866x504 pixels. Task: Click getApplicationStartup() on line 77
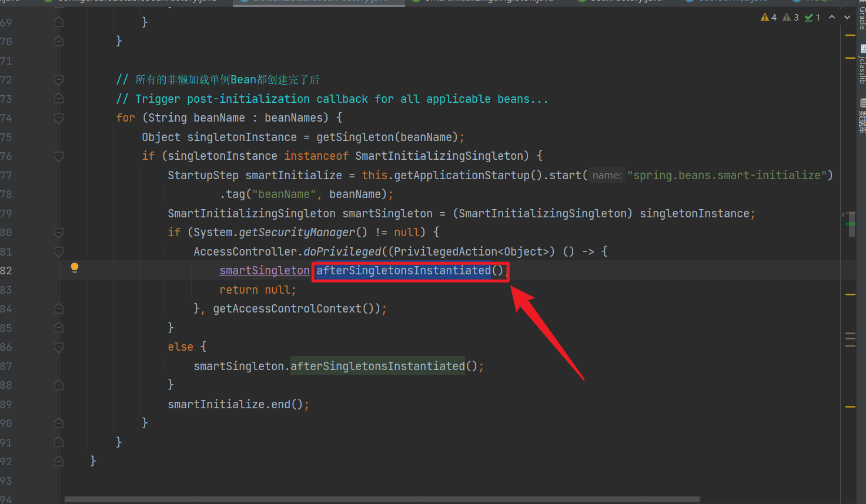pos(468,176)
